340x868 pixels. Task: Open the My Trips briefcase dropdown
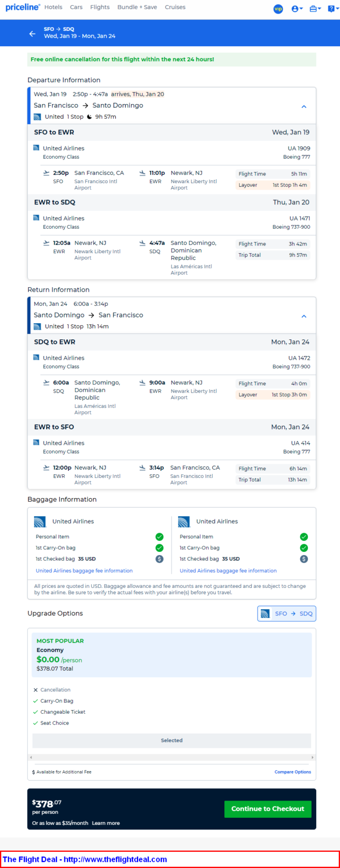tap(315, 9)
